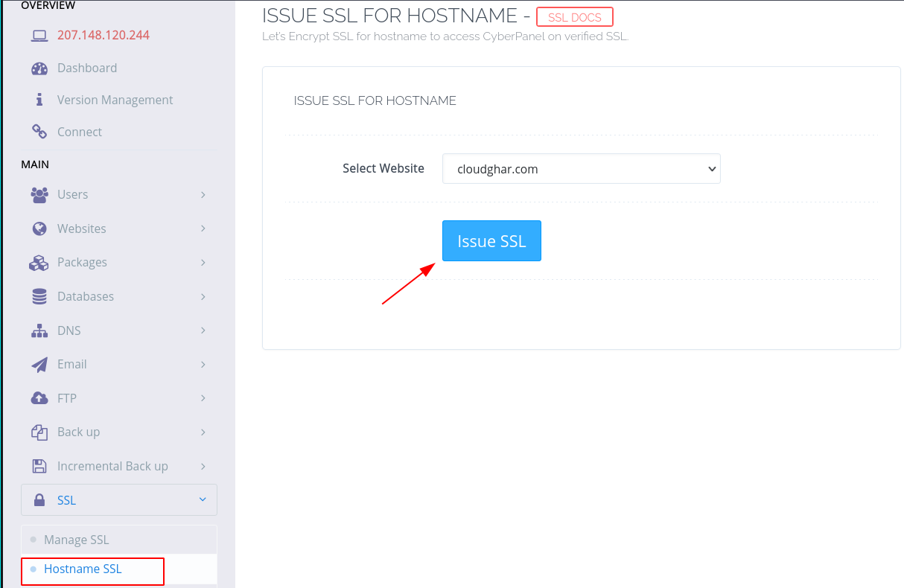Expand the Email menu chevron
904x588 pixels.
pyautogui.click(x=203, y=364)
